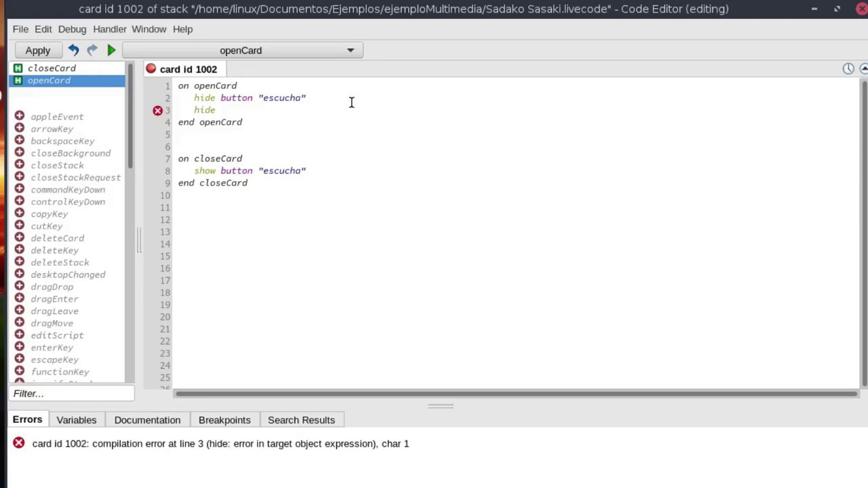Add the deleteCard handler via its plus icon
This screenshot has width=868, height=488.
20,238
